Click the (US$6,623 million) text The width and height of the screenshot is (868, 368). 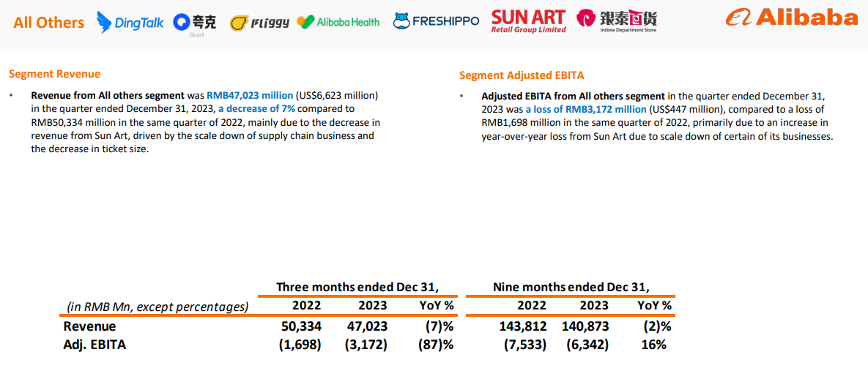click(337, 95)
